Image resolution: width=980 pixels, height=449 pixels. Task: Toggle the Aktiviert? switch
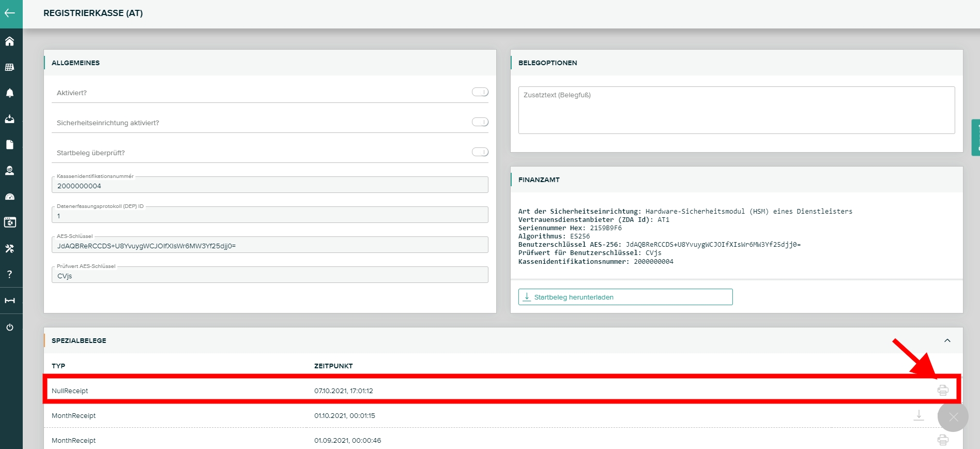[480, 92]
